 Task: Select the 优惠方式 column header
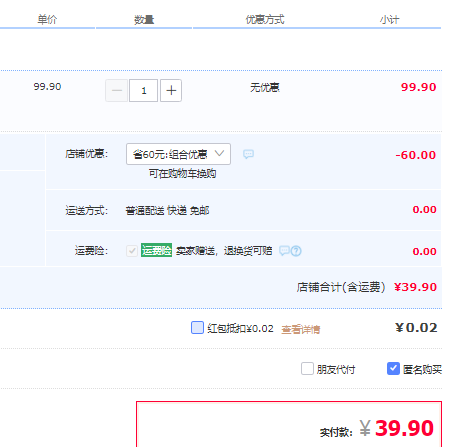click(265, 20)
